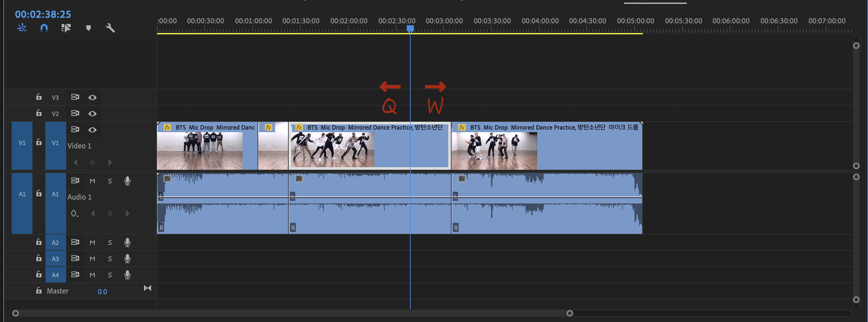Toggle sync lock for V3 track
The height and width of the screenshot is (322, 868).
pos(75,97)
